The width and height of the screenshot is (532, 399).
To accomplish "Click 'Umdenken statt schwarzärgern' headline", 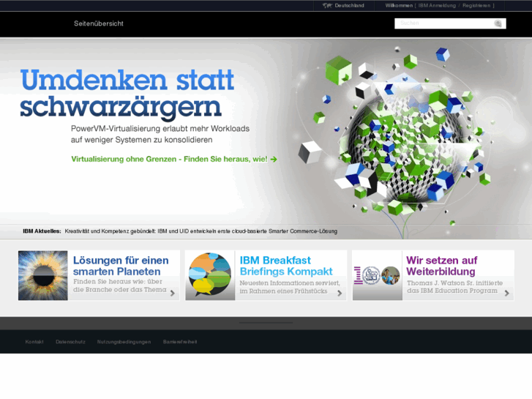I will (x=127, y=94).
